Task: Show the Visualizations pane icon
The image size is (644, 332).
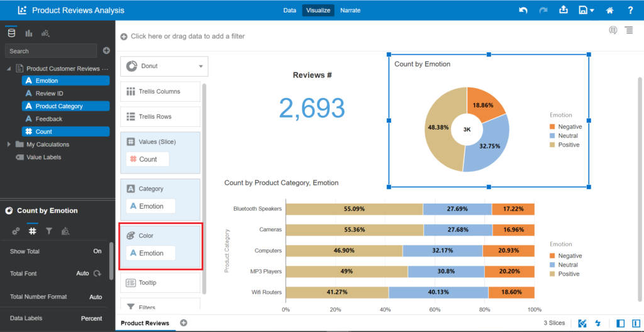Action: [29, 34]
